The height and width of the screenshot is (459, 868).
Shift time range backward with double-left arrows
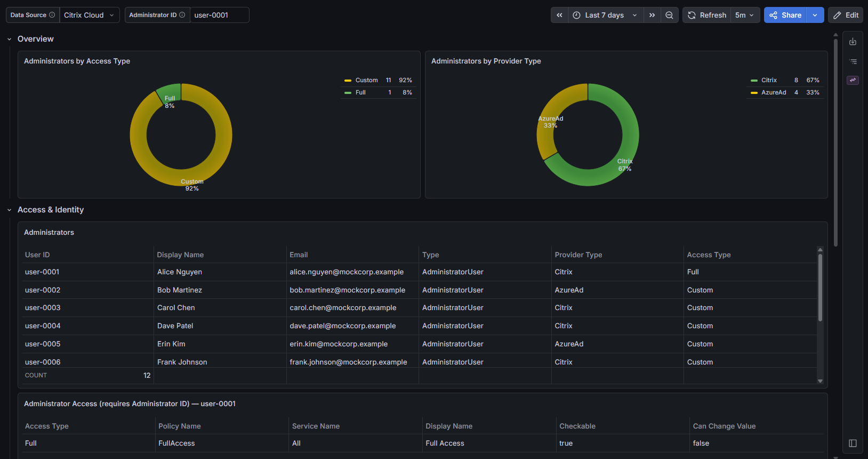(559, 15)
